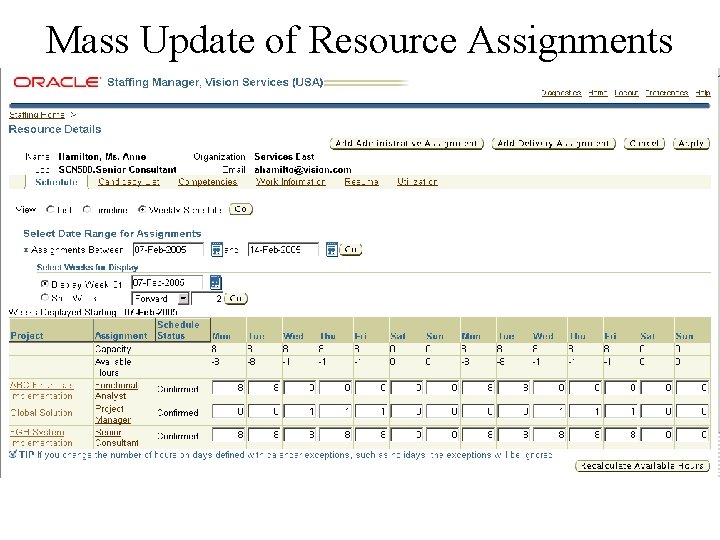The height and width of the screenshot is (540, 720).
Task: Click Add Administrative Assignment button
Action: click(x=407, y=144)
